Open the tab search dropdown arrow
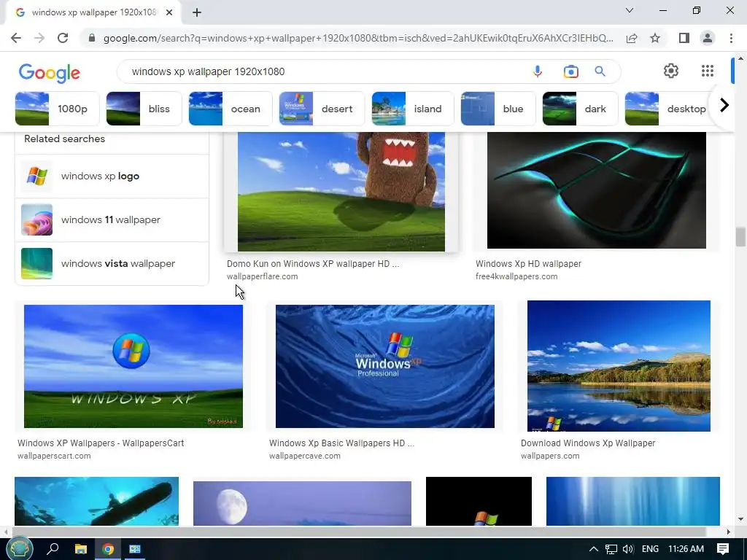The height and width of the screenshot is (560, 747). pyautogui.click(x=630, y=10)
